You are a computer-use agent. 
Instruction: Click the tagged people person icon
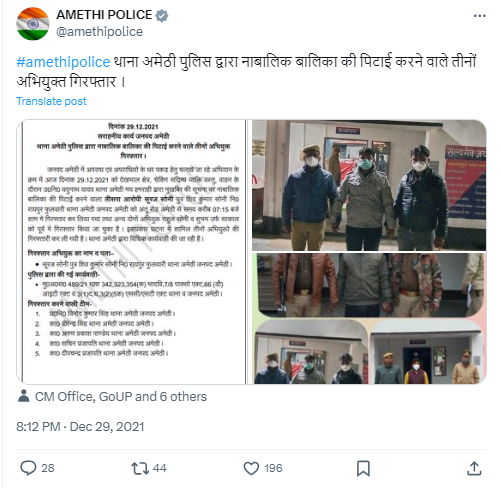click(x=24, y=396)
